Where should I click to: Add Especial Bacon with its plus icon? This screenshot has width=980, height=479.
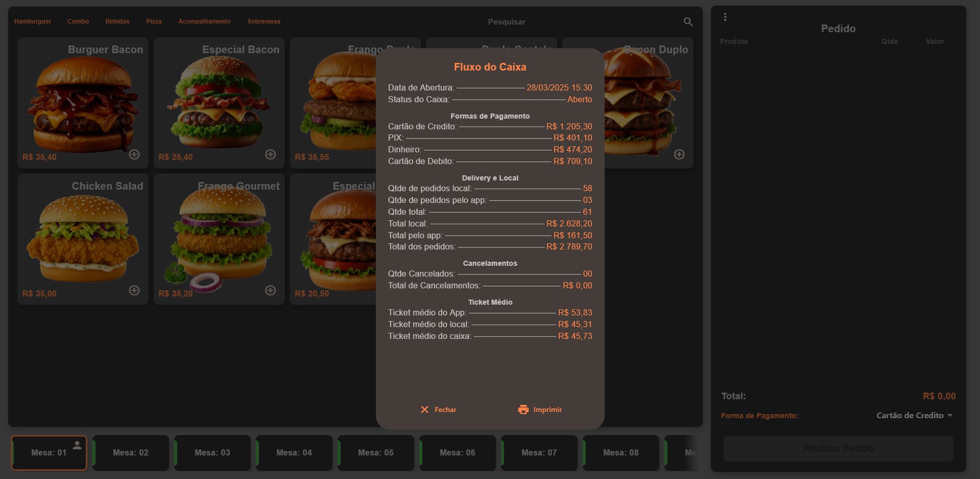pyautogui.click(x=271, y=154)
